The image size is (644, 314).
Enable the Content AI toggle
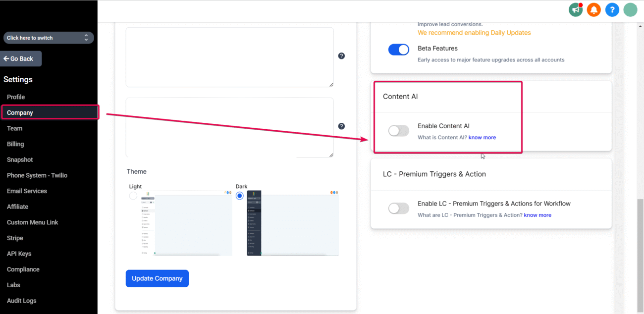[399, 131]
